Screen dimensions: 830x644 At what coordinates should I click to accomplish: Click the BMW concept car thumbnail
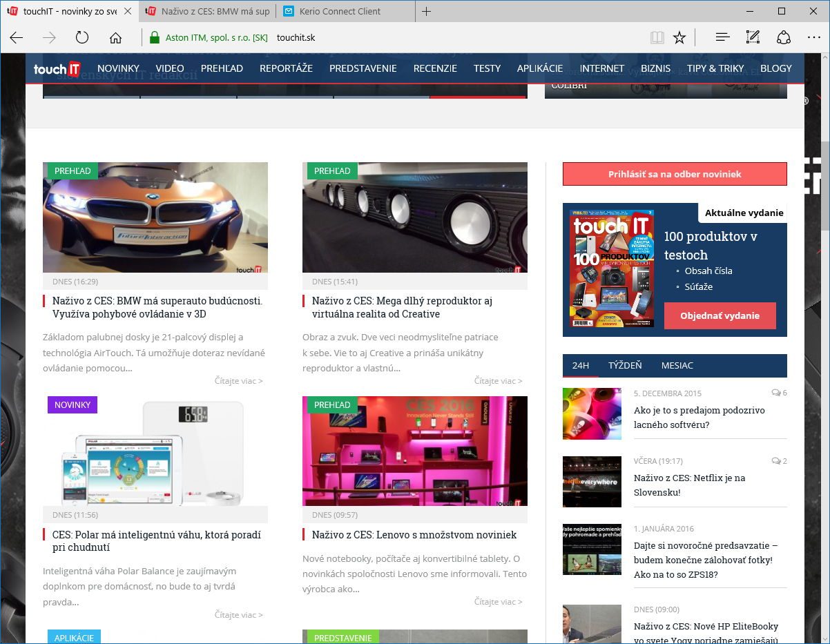(x=155, y=217)
